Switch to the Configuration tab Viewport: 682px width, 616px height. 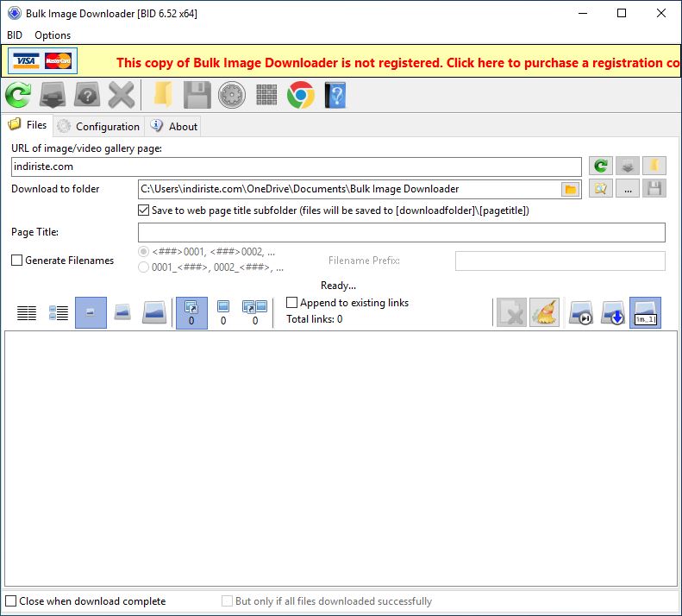click(99, 126)
